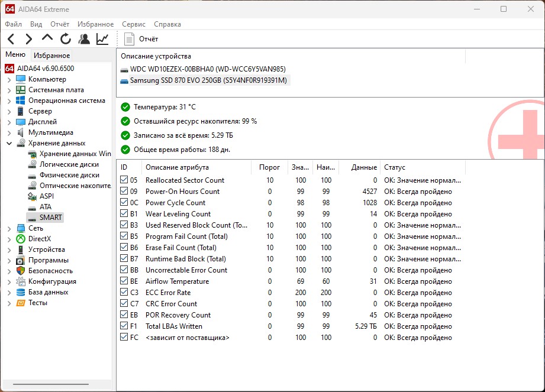Expand the Дисплей tree node
The image size is (545, 392).
point(9,122)
